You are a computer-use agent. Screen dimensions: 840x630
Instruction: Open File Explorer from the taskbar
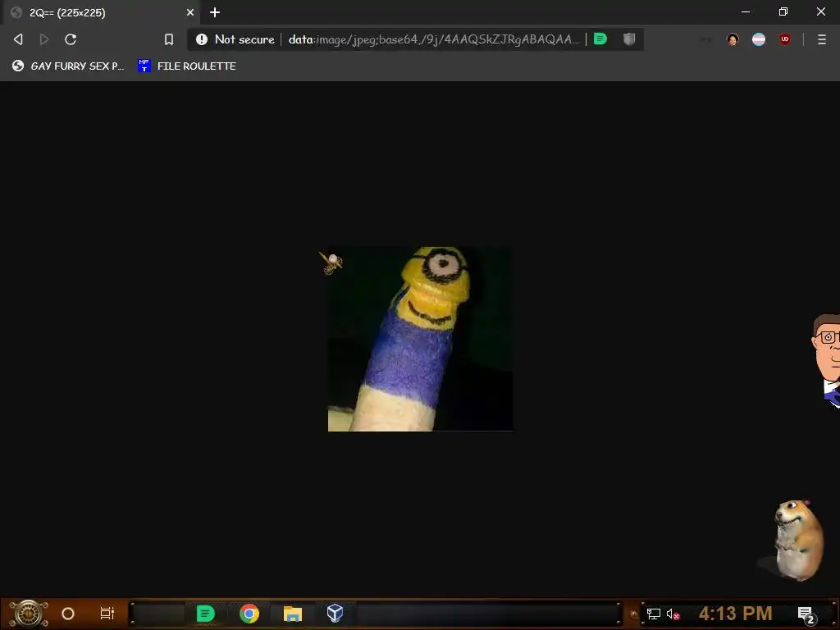coord(293,614)
